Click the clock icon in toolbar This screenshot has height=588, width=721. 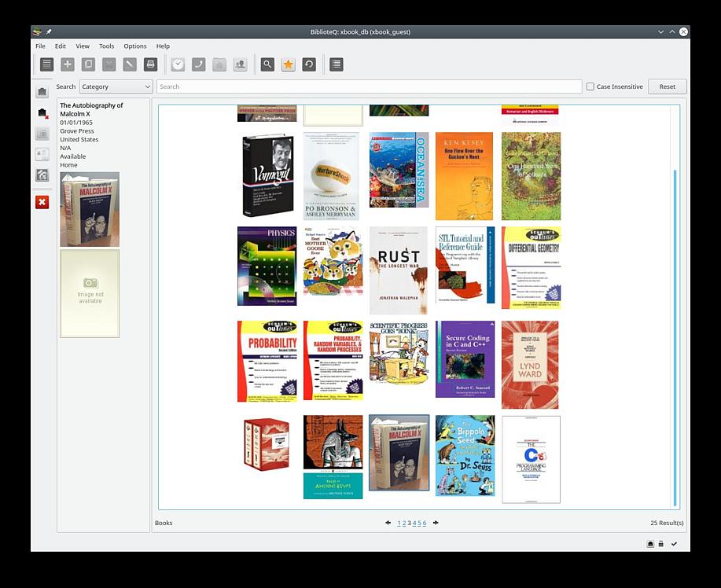(178, 64)
